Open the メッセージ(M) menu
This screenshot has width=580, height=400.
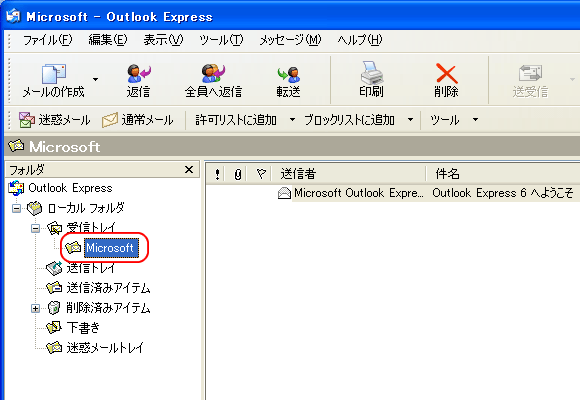pos(290,40)
